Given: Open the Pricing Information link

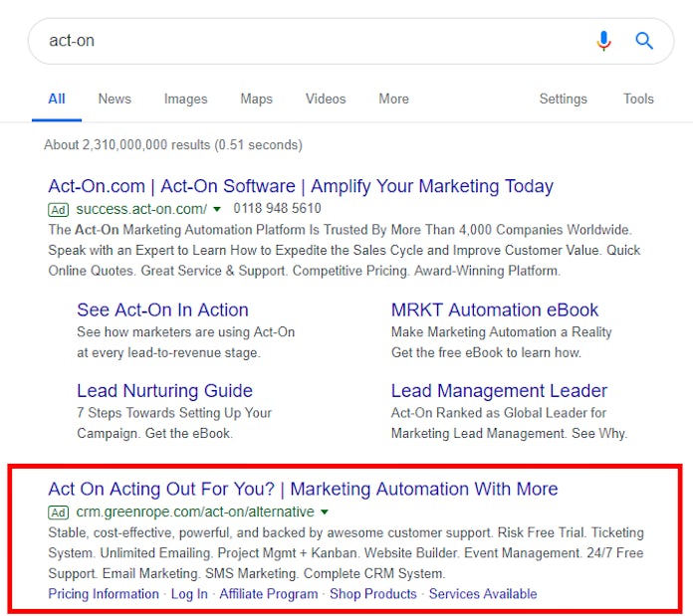Looking at the screenshot, I should (x=104, y=594).
